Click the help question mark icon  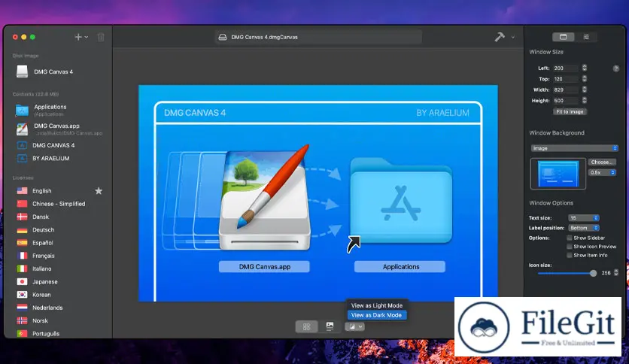point(615,68)
